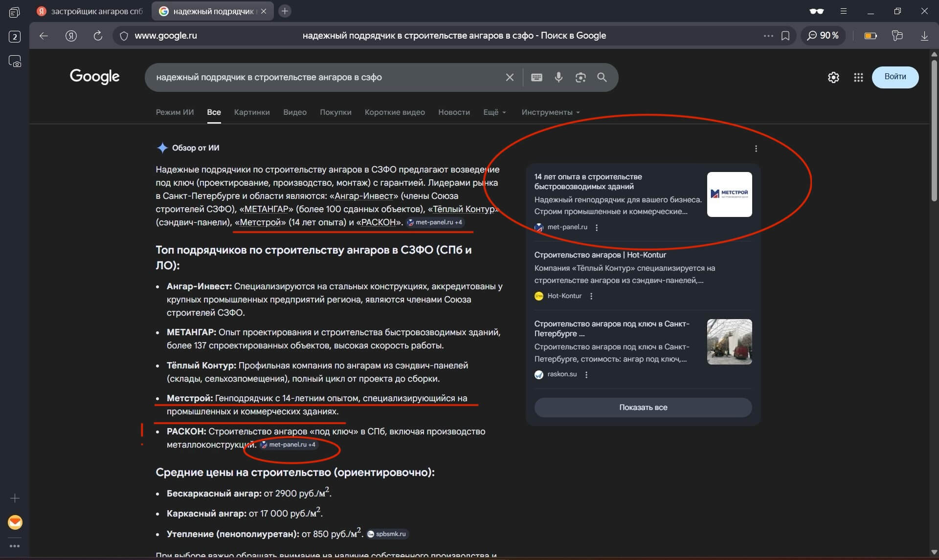Activate voice search with the microphone icon
The height and width of the screenshot is (560, 939).
(x=559, y=77)
